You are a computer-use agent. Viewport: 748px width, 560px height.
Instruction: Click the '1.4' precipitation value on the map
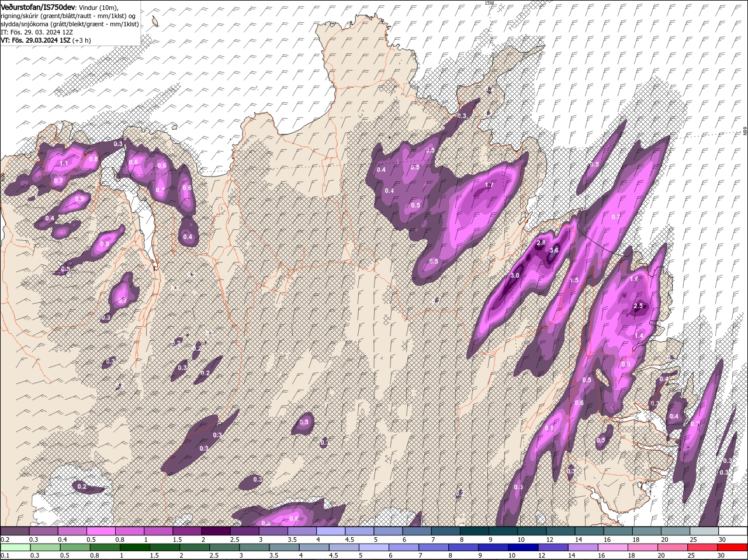(639, 336)
